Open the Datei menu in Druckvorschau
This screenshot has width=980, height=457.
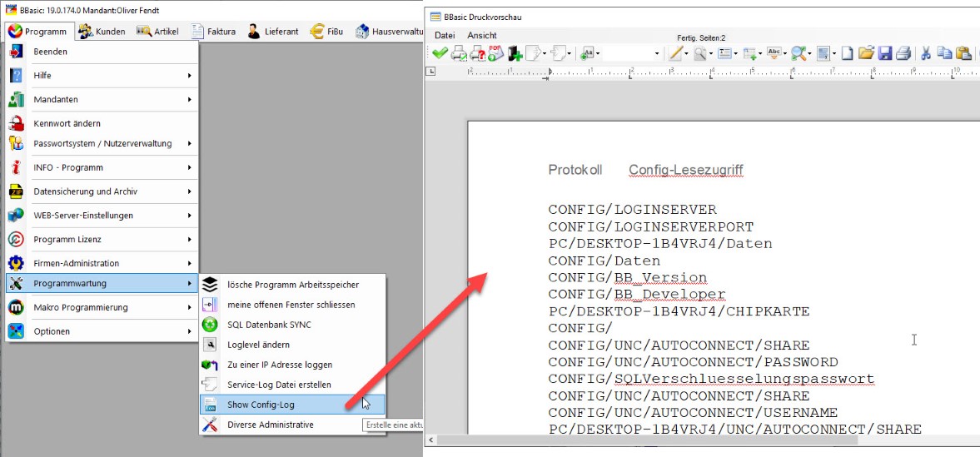(x=445, y=35)
